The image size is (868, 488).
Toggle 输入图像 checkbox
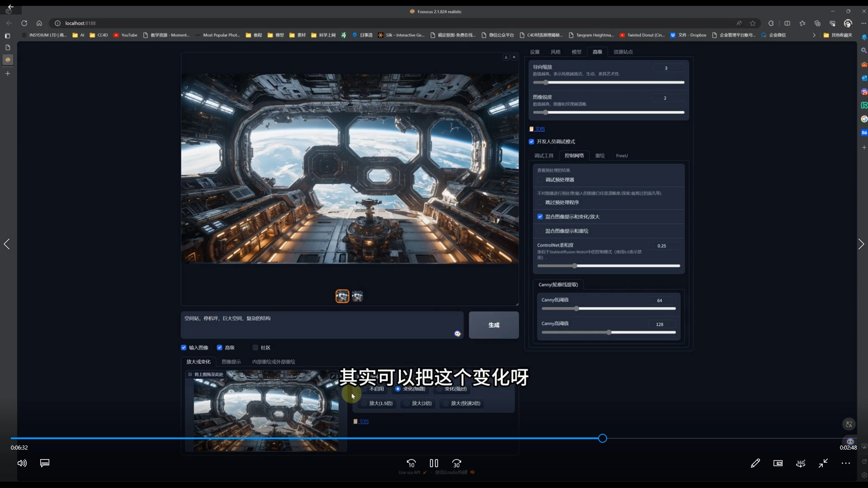(x=184, y=347)
